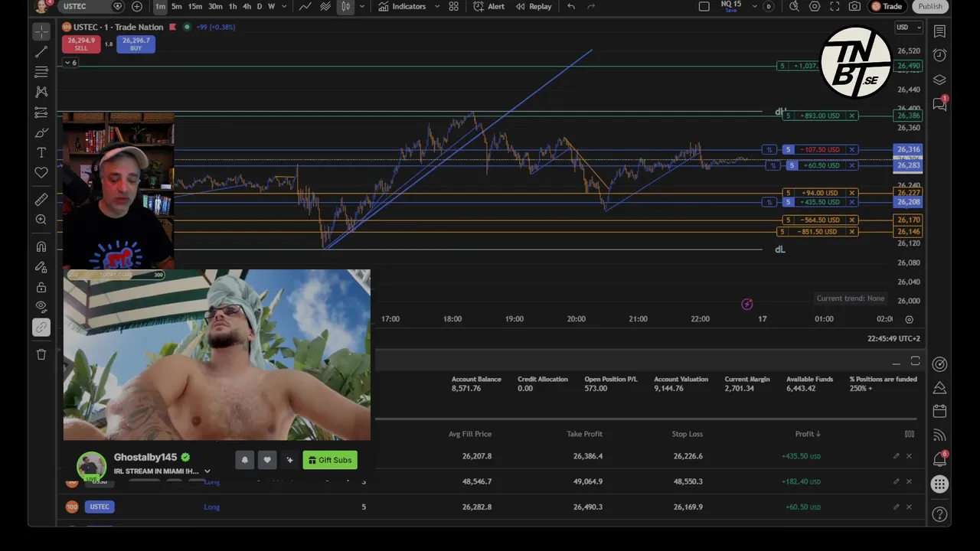Remove drawings with trash icon

(41, 354)
